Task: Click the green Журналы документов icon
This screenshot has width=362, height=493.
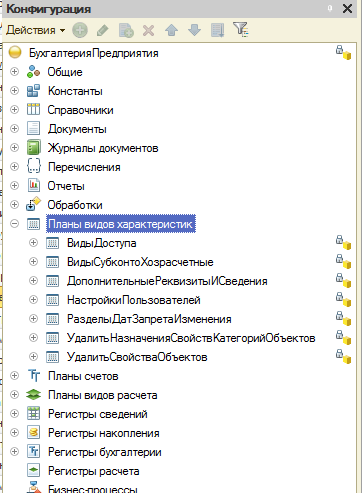Action: pos(34,147)
